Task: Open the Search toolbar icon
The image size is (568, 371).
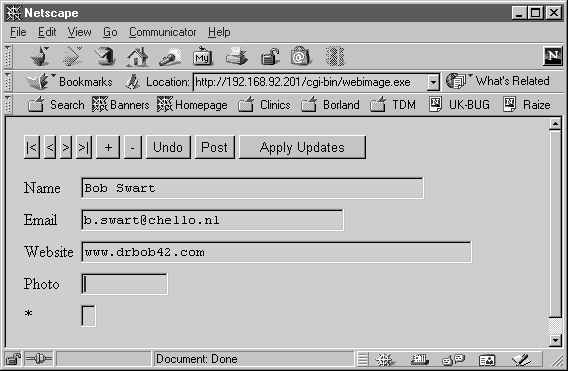Action: tap(170, 58)
